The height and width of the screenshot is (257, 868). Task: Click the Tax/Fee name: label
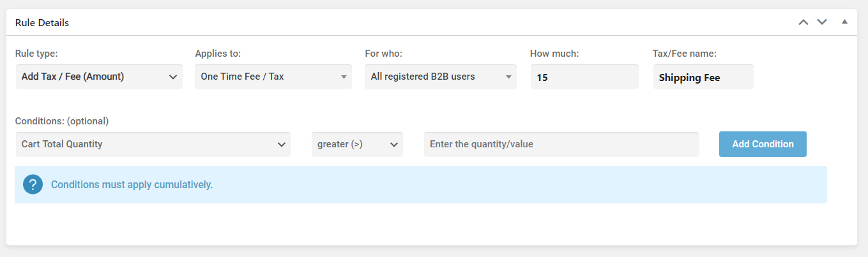click(685, 54)
